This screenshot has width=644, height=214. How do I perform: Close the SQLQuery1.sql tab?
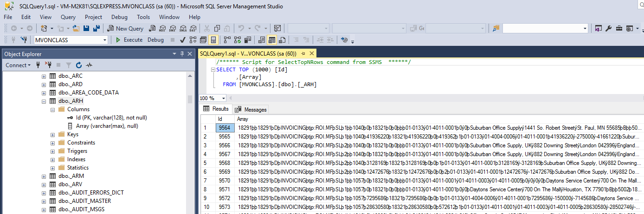pyautogui.click(x=311, y=53)
